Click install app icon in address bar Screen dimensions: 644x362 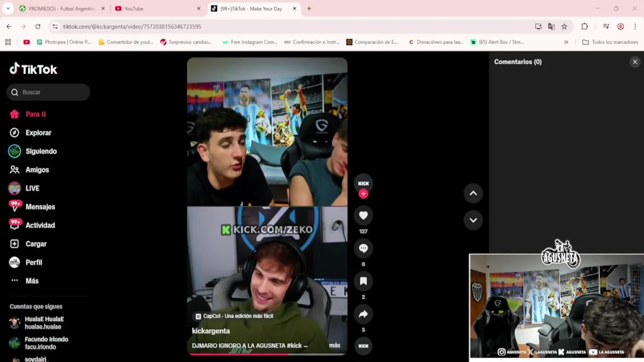tap(538, 27)
